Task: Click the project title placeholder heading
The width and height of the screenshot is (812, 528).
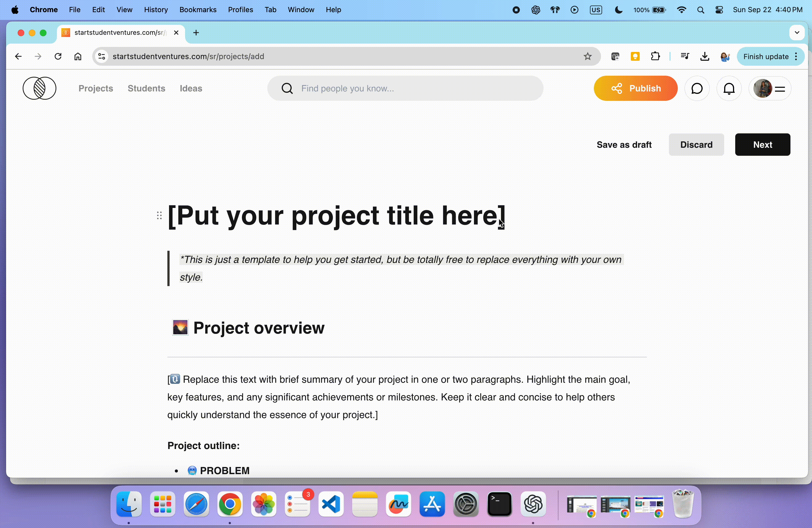Action: tap(336, 216)
